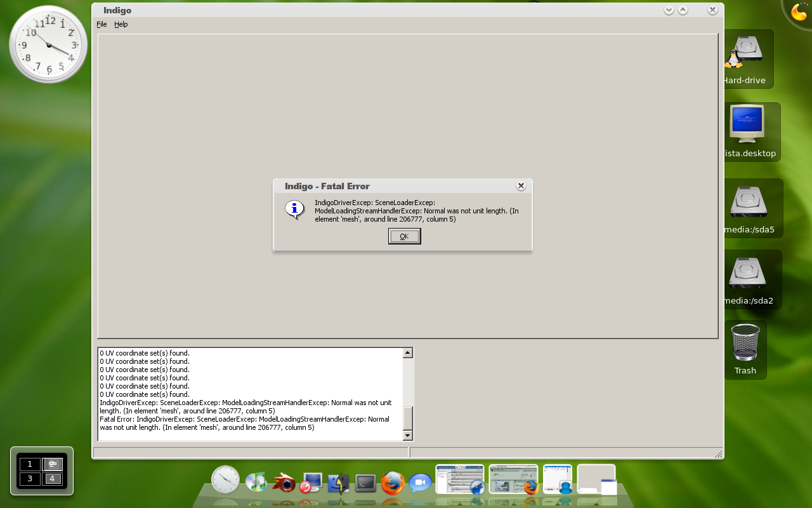
Task: Open the video chat bubble dock icon
Action: pyautogui.click(x=420, y=483)
